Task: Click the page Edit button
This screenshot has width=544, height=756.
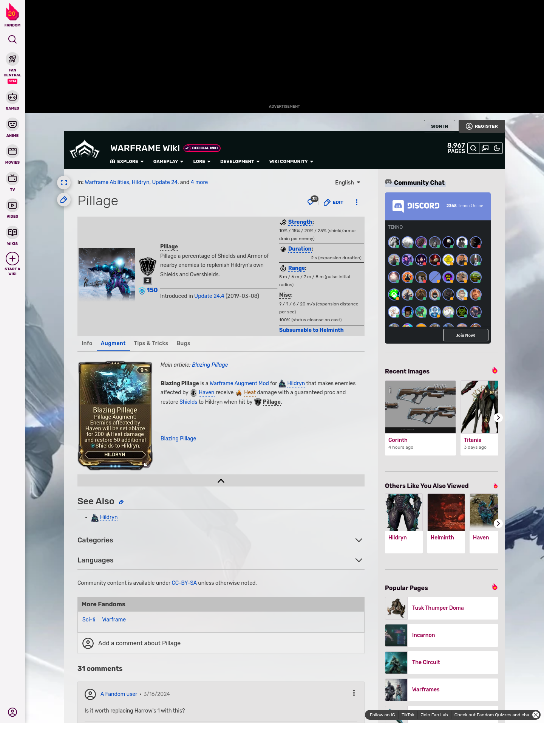Action: point(334,202)
